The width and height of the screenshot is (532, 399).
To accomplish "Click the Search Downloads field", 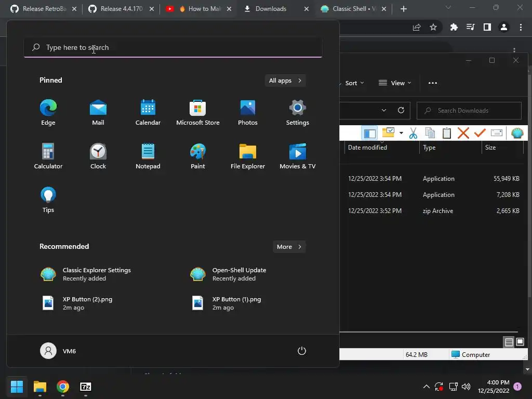I will pyautogui.click(x=469, y=111).
